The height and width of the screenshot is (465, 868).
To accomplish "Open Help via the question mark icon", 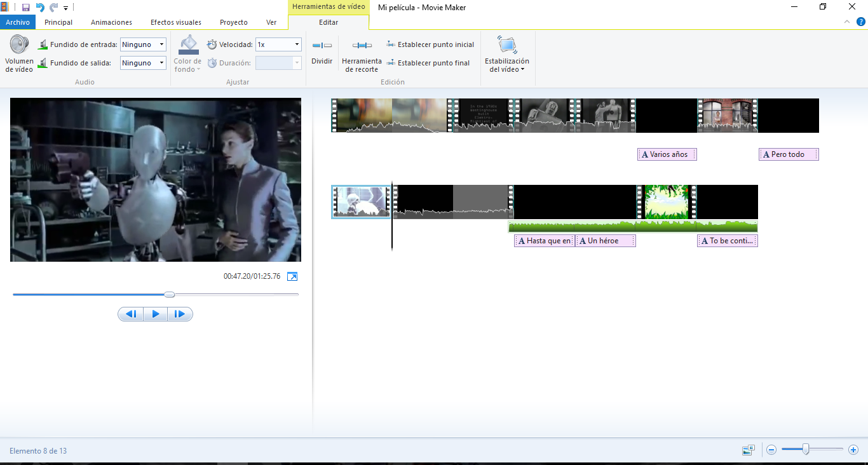I will [x=861, y=22].
